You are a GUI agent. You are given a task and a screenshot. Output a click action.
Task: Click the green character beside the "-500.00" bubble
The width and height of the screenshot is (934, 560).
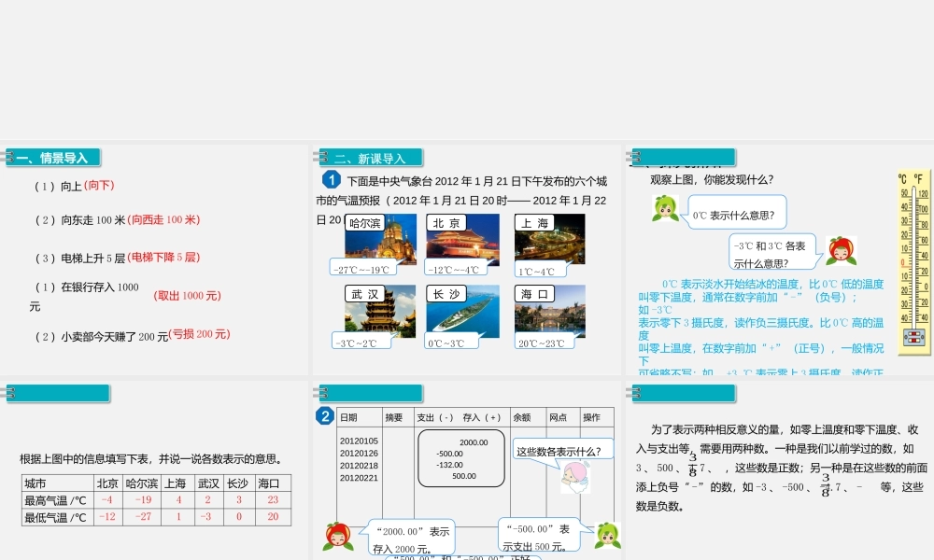[608, 536]
